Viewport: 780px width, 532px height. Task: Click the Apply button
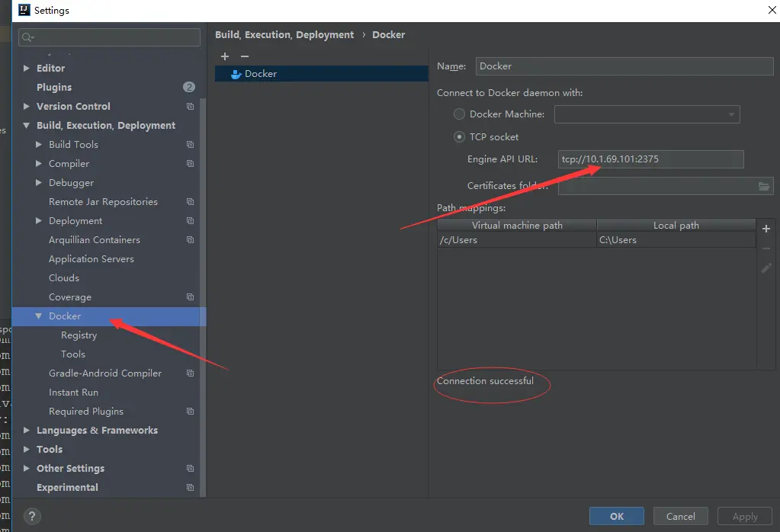coord(745,516)
